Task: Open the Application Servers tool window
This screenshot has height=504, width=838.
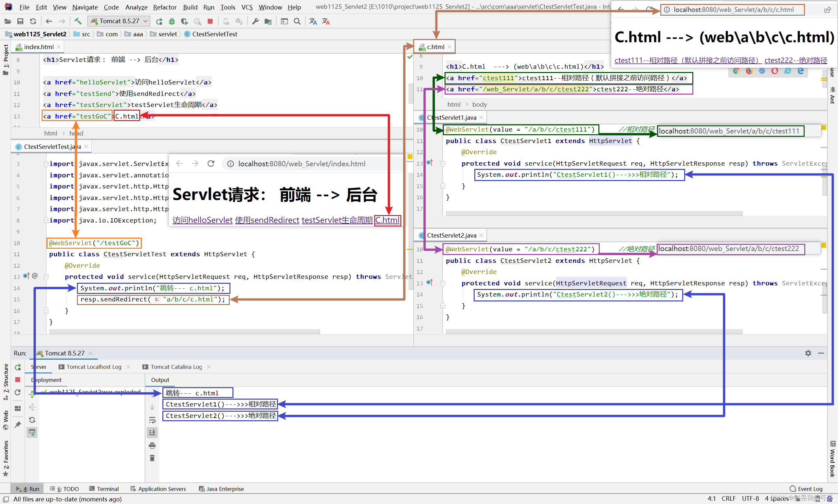Action: click(x=158, y=489)
